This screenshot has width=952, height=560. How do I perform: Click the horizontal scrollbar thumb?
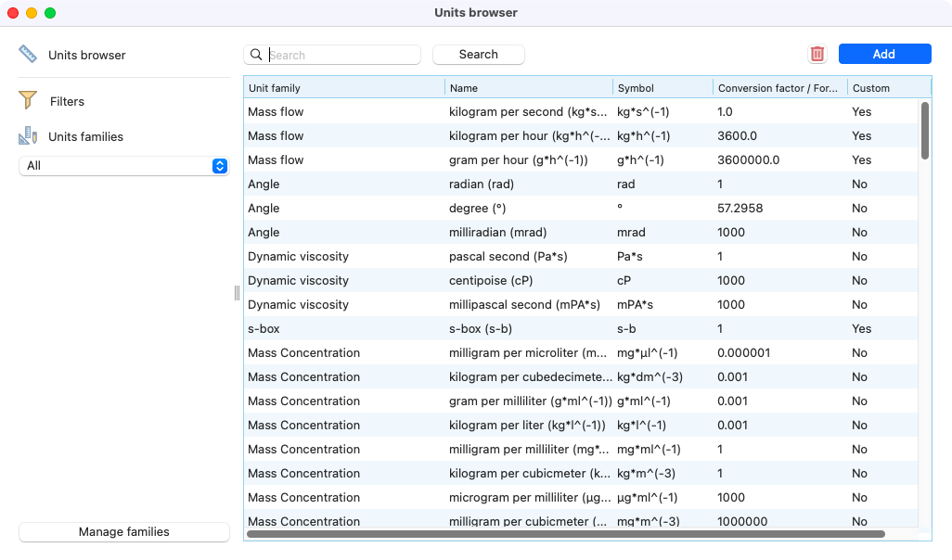(566, 534)
